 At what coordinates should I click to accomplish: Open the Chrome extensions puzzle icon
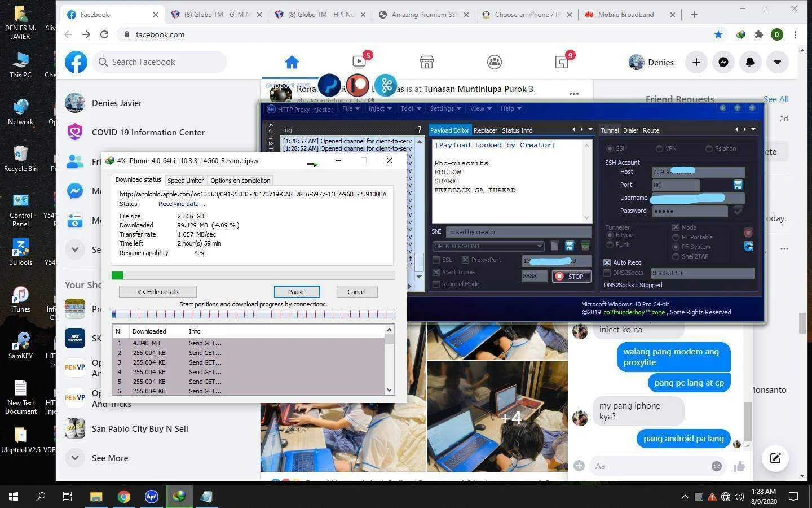[x=759, y=34]
